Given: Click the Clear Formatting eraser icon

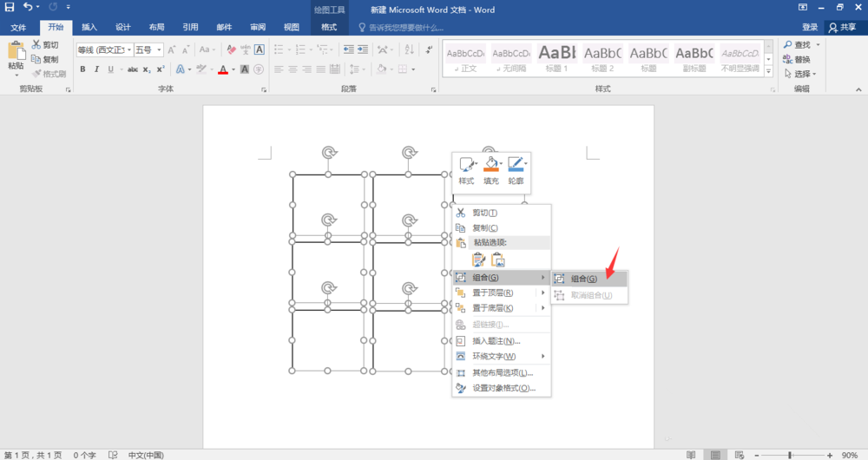Looking at the screenshot, I should pyautogui.click(x=232, y=49).
